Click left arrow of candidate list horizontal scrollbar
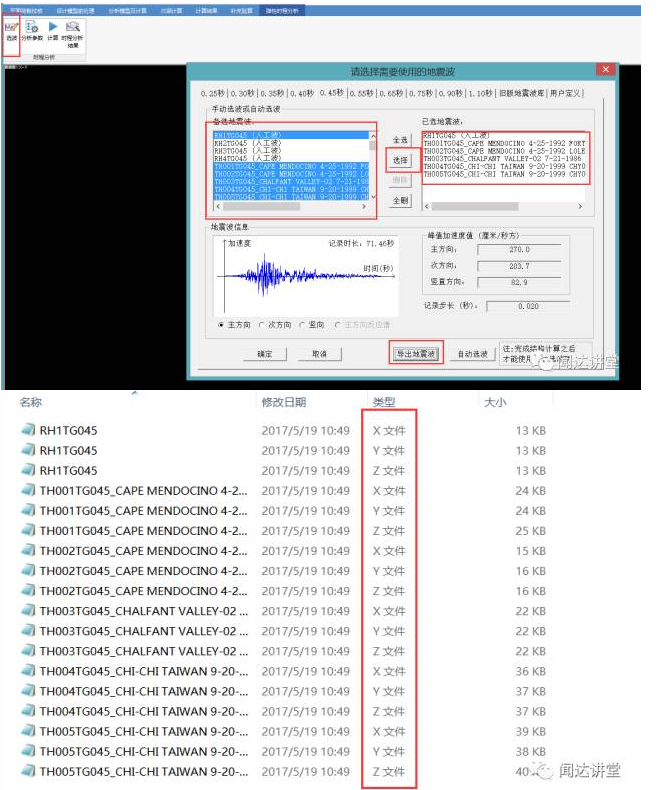This screenshot has width=660, height=790. tap(218, 207)
